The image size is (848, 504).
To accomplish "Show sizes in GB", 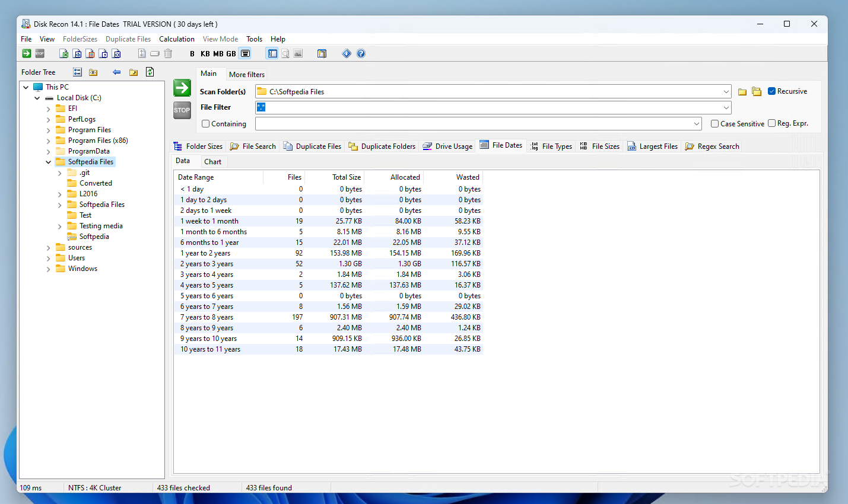I will (231, 53).
